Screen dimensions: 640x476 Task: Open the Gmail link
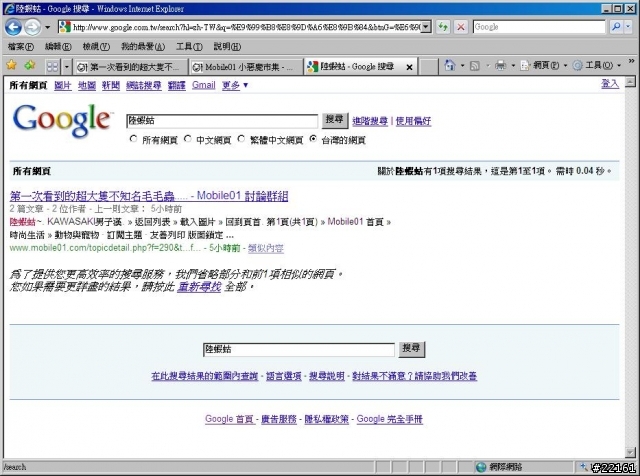point(204,85)
